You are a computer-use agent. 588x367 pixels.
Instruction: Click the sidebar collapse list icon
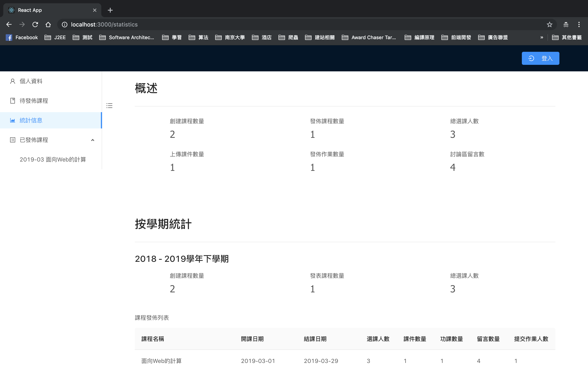pos(109,106)
